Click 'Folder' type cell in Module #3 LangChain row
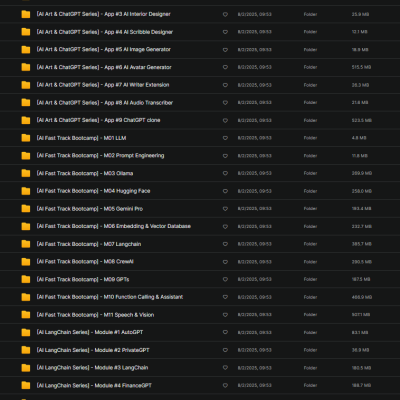This screenshot has height=400, width=400. click(x=310, y=367)
